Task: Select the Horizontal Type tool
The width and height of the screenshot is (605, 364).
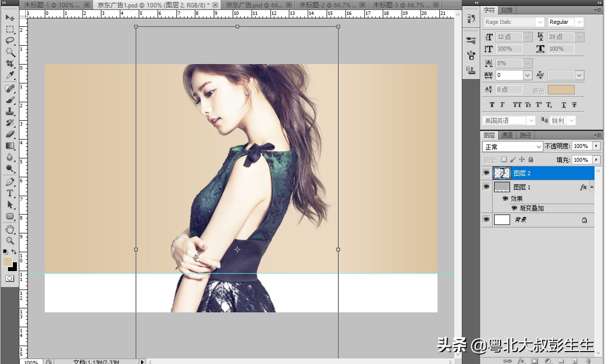Action: (x=10, y=193)
